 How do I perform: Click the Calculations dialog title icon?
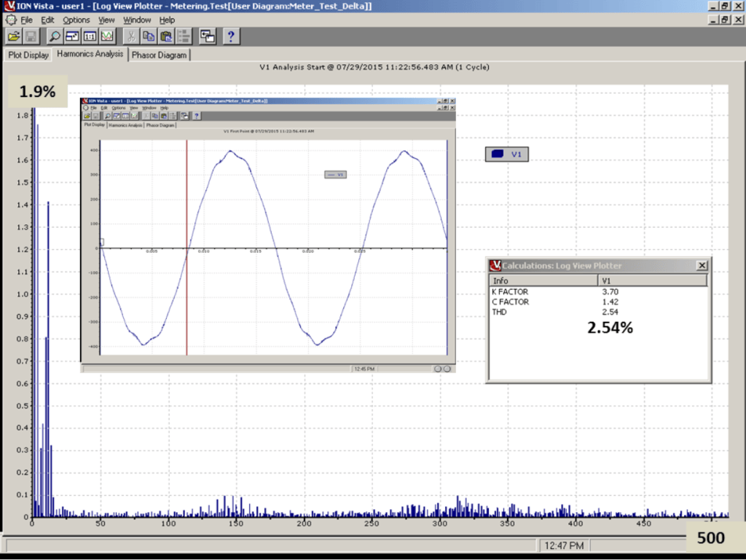(x=495, y=265)
